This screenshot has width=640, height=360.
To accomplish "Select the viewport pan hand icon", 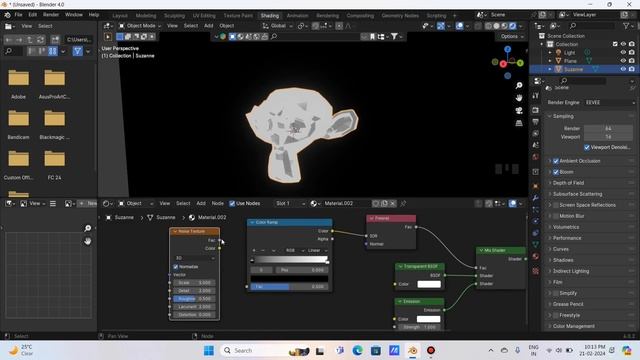I will (x=519, y=98).
